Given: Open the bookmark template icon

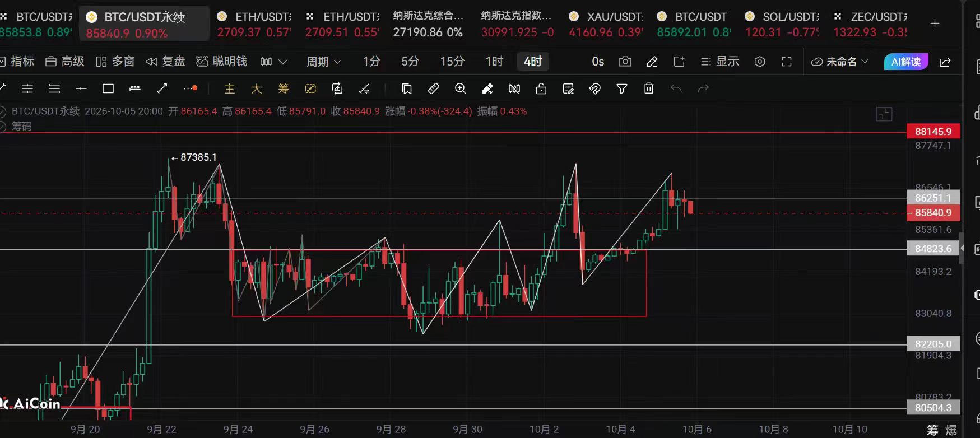Looking at the screenshot, I should coord(407,88).
